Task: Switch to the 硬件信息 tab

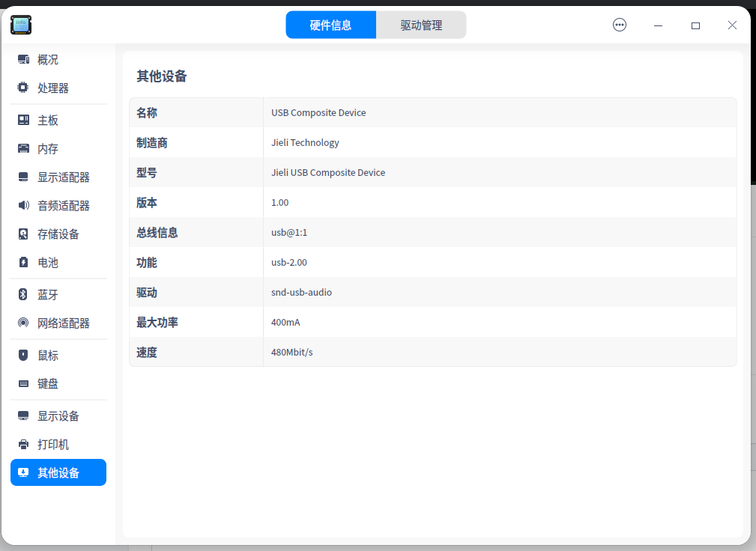Action: 330,25
